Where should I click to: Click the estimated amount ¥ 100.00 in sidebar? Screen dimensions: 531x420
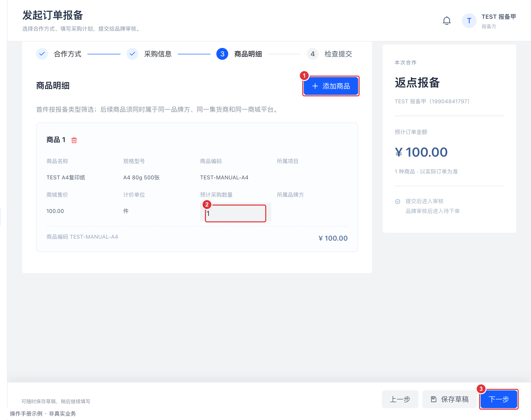pyautogui.click(x=421, y=152)
